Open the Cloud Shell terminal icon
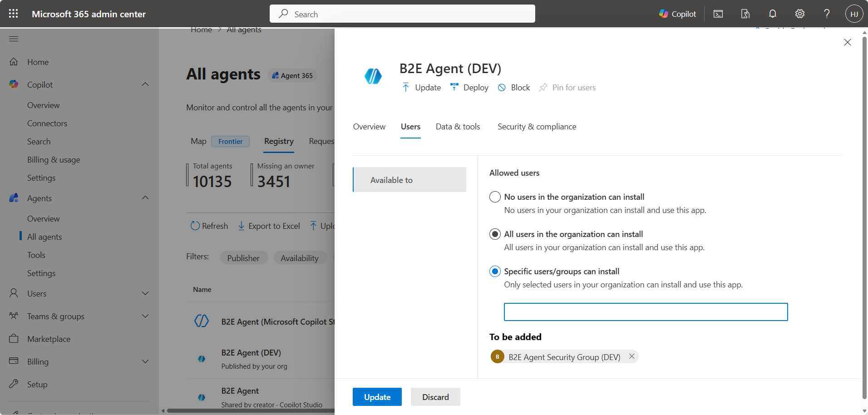Viewport: 868px width, 415px height. point(718,14)
